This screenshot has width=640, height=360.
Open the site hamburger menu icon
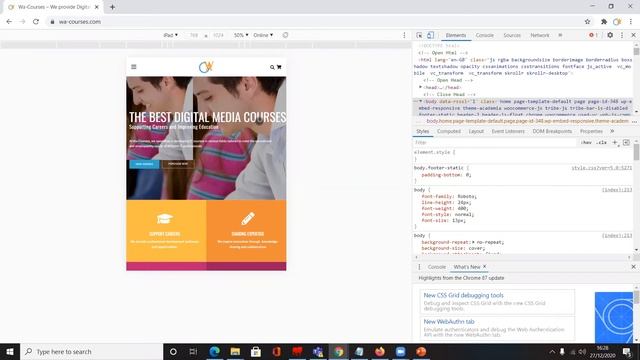point(133,67)
